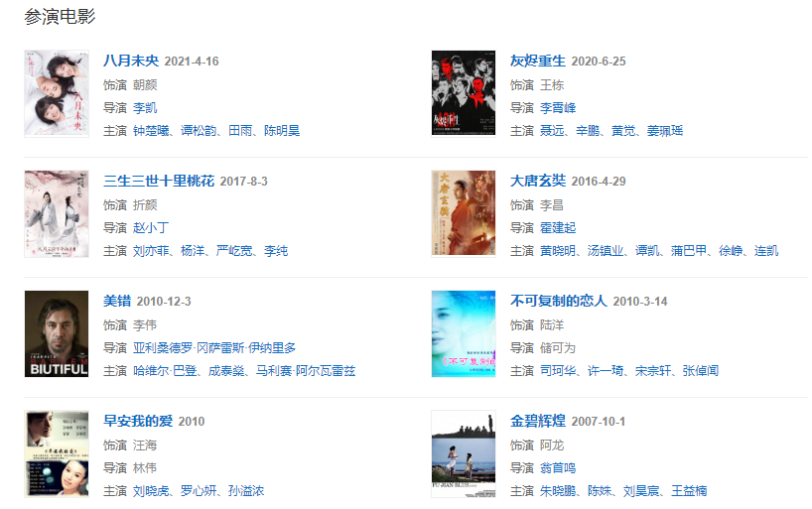Open actor 黄晓明's link

(558, 251)
